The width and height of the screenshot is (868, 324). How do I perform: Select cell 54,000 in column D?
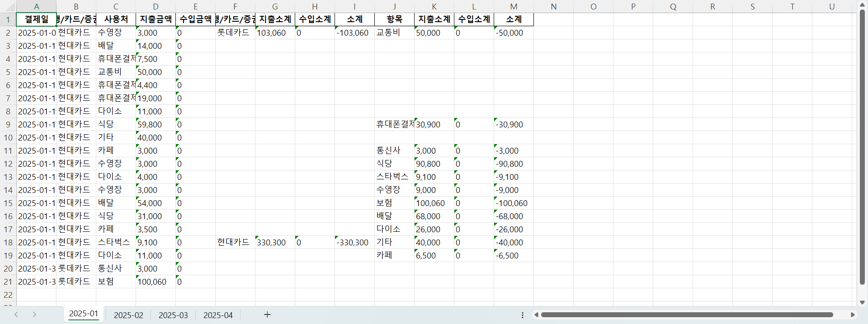(156, 203)
